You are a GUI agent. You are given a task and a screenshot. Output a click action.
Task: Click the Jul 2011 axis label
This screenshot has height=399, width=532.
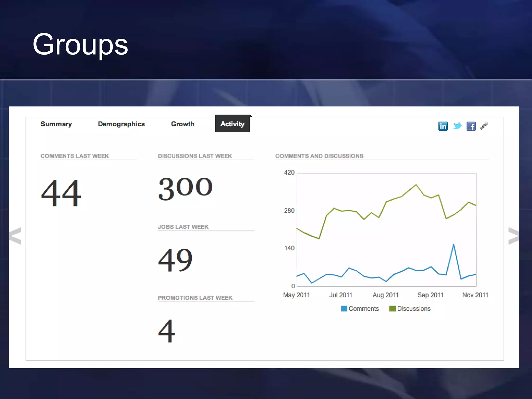tap(341, 295)
